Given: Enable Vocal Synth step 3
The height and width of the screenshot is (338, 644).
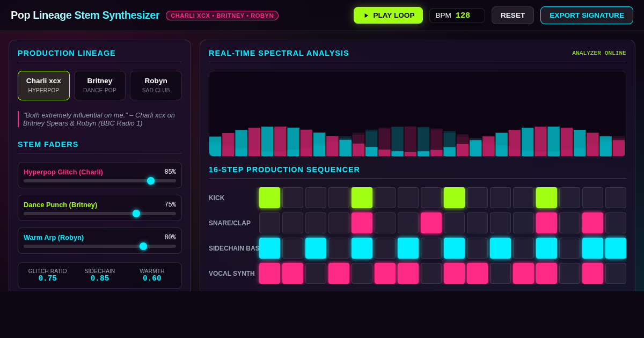Looking at the screenshot, I should [x=316, y=273].
